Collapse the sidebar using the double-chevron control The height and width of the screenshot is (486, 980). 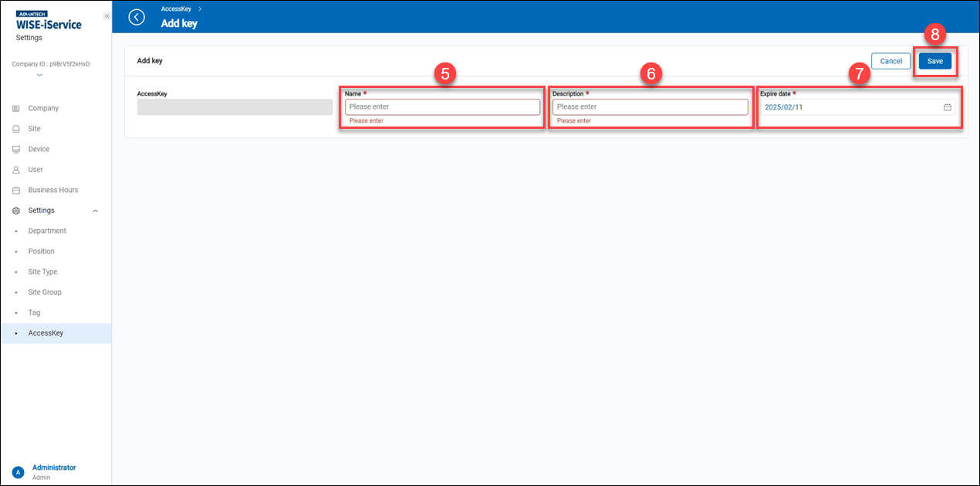click(106, 15)
